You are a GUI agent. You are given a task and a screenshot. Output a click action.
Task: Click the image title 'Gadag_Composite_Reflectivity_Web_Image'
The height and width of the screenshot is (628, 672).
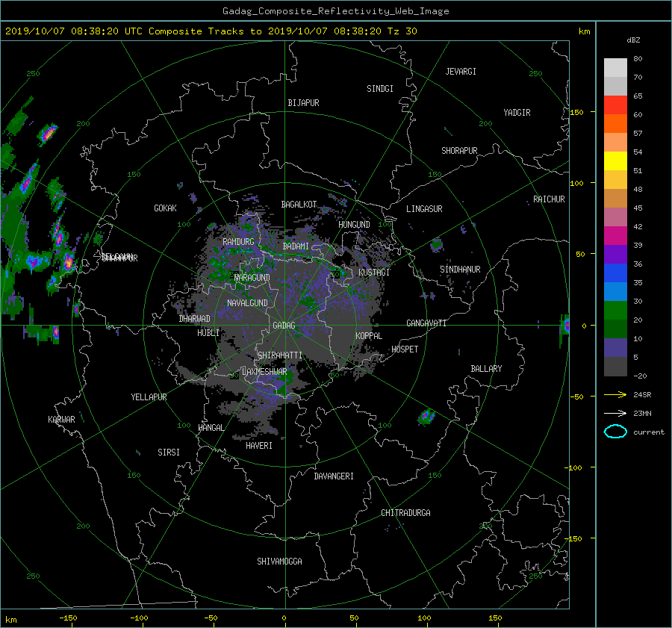[335, 11]
